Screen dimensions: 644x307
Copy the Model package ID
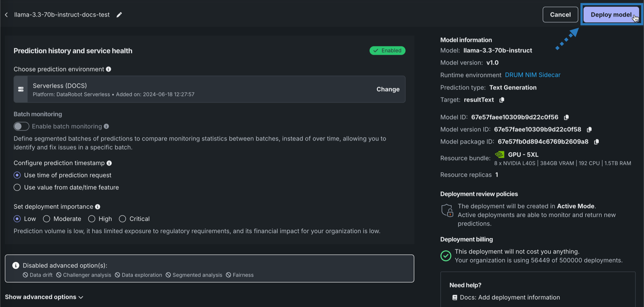pyautogui.click(x=596, y=142)
